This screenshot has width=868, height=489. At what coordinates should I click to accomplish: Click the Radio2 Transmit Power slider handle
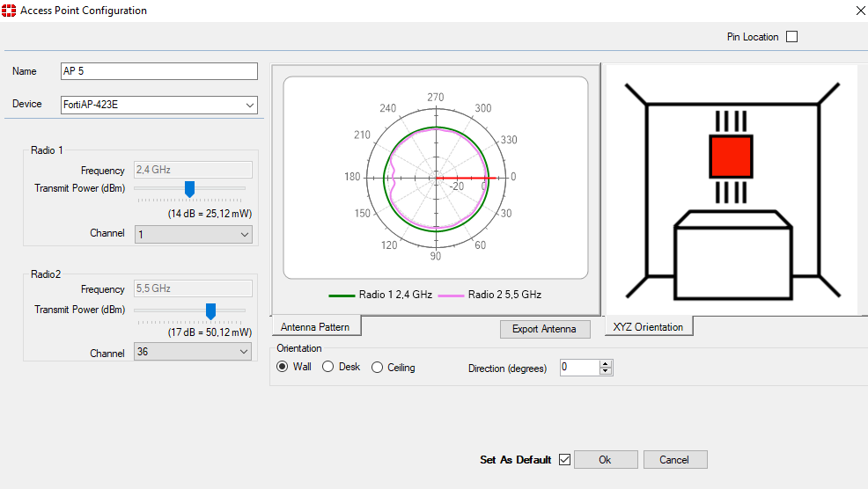(210, 310)
